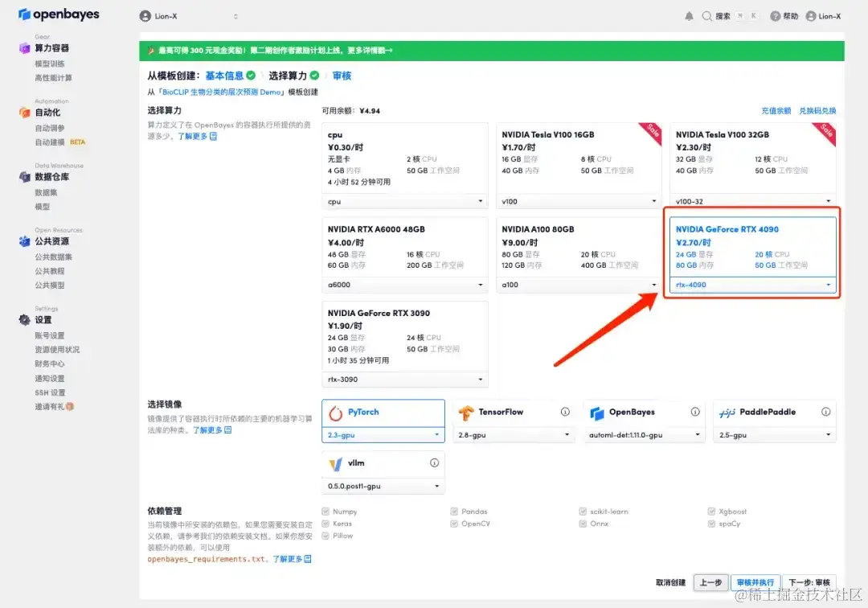Screen dimensions: 868x608
Task: Click the 邀请有礼 badge icon
Action: pos(70,406)
